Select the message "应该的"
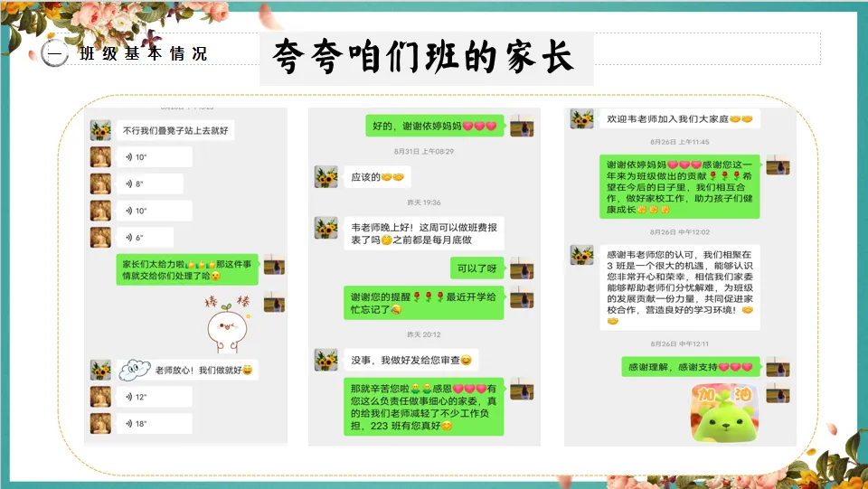The width and height of the screenshot is (868, 489). [378, 177]
